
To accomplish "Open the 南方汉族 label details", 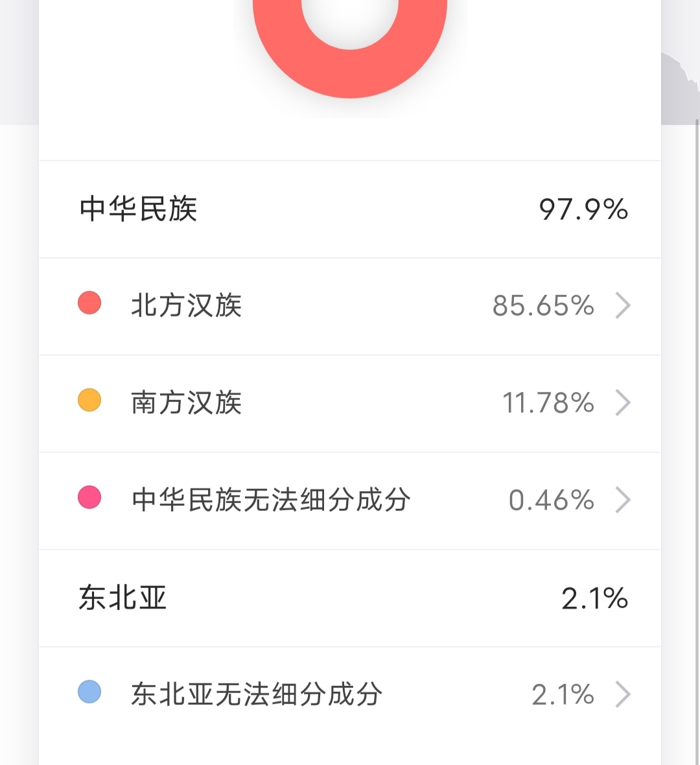I will click(x=186, y=403).
